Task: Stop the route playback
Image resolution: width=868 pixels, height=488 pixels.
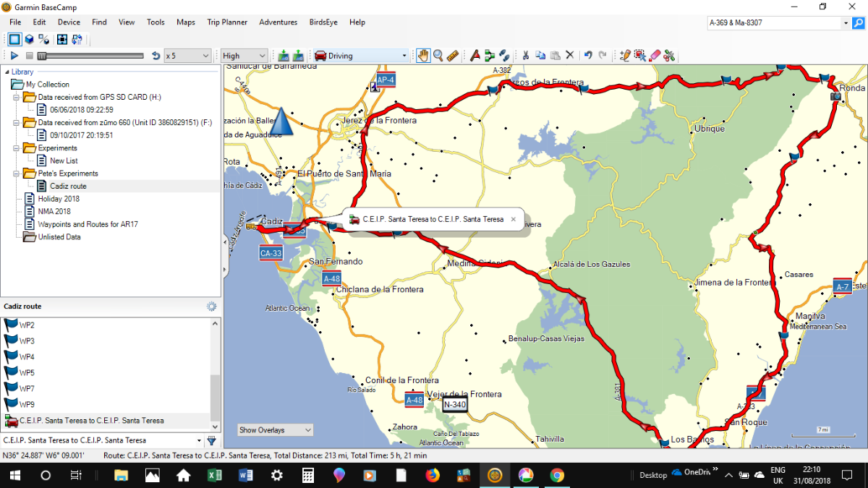Action: coord(29,56)
